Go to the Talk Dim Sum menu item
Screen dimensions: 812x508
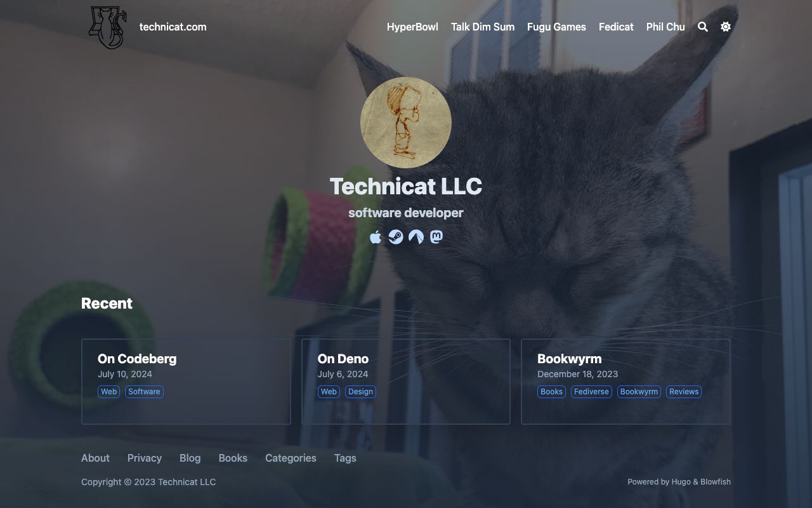coord(483,27)
